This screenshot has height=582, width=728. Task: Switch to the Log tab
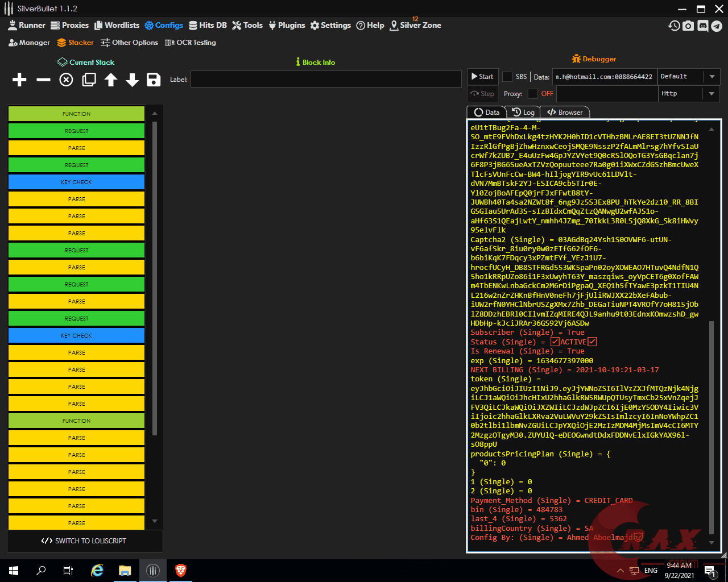click(x=523, y=113)
